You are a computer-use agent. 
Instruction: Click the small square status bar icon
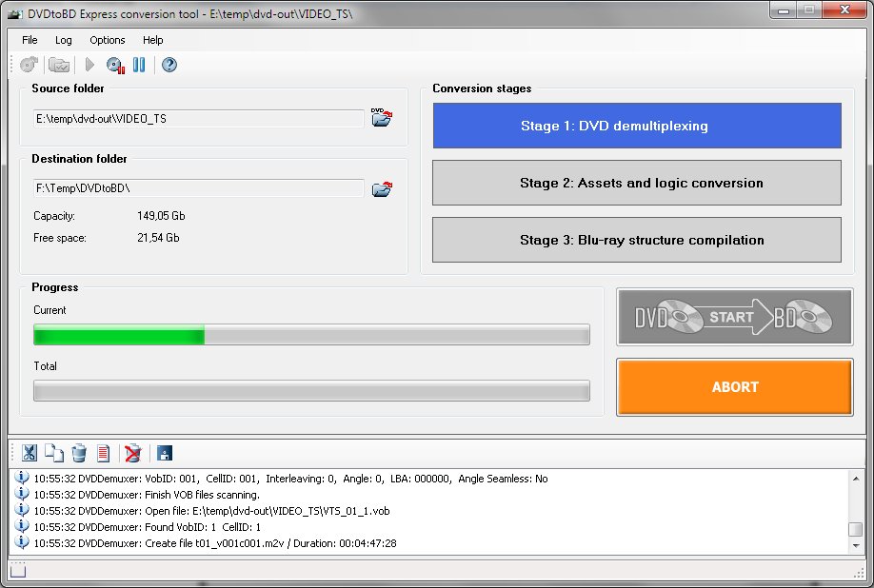(x=18, y=570)
